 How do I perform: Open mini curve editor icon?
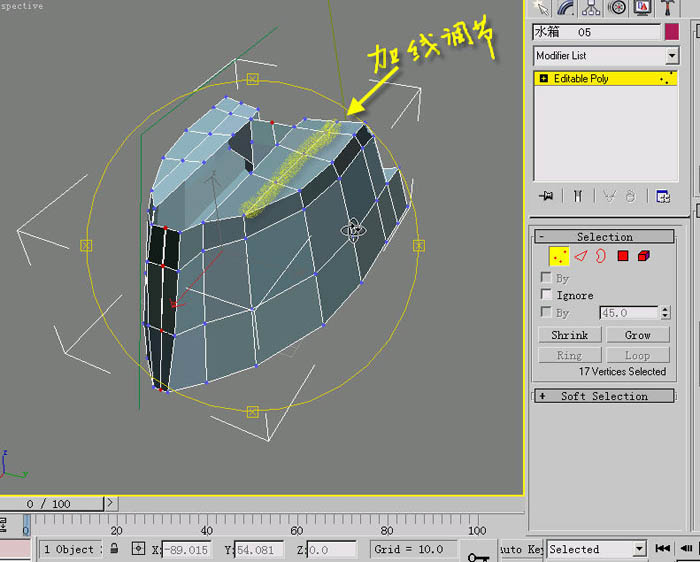tap(3, 525)
